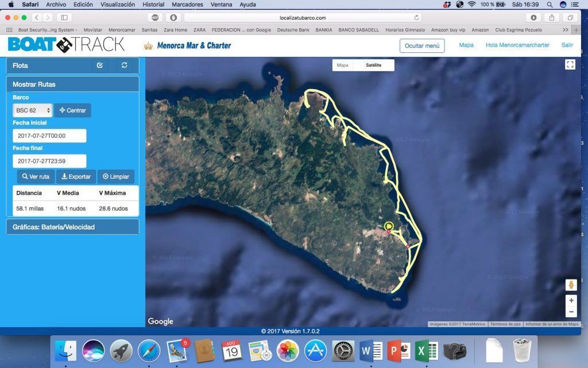
Task: Log out with the Salir link
Action: [567, 45]
